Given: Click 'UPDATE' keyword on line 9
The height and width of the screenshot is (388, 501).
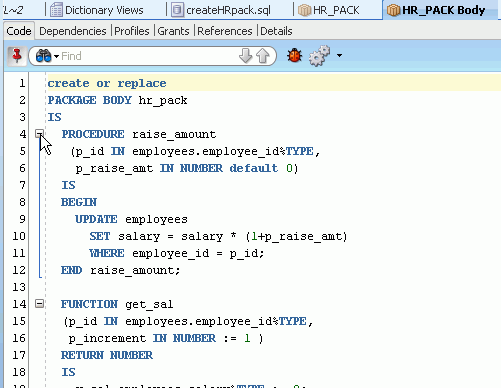Looking at the screenshot, I should [96, 219].
